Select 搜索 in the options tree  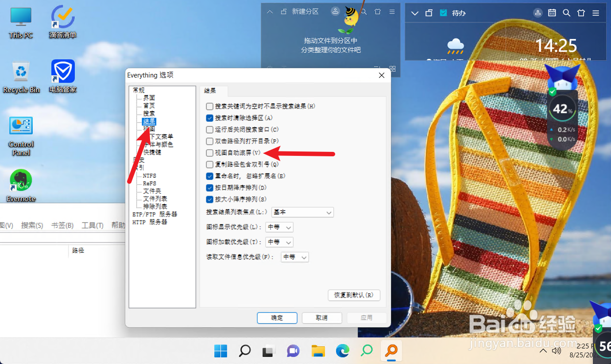149,114
